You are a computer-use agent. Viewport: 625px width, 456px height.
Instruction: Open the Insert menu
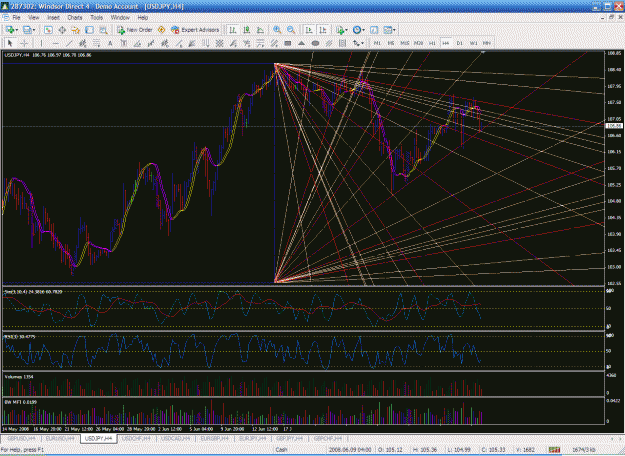pyautogui.click(x=53, y=18)
